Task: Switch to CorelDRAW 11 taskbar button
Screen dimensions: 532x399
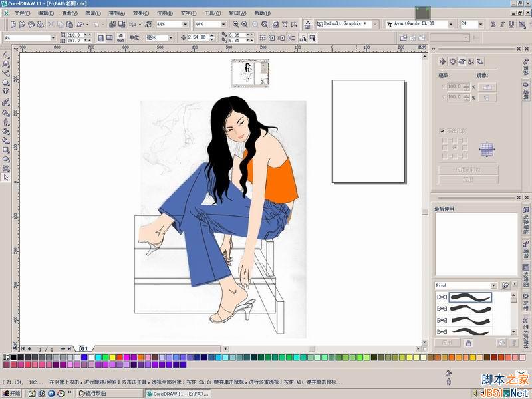Action: coord(178,394)
